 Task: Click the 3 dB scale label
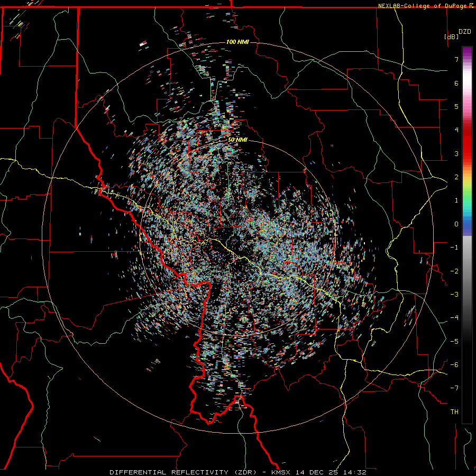tap(456, 153)
